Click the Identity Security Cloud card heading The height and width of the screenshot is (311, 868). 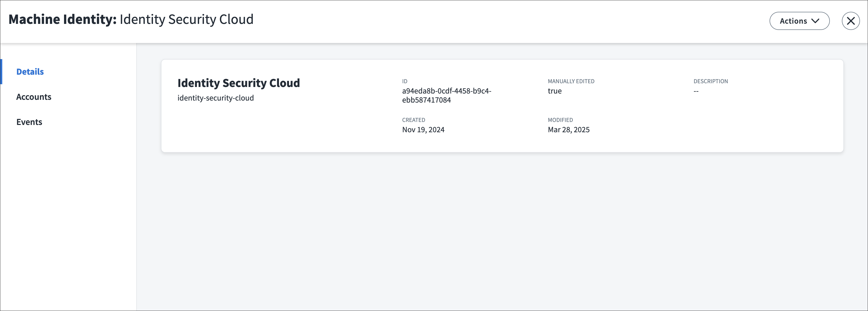click(x=239, y=83)
